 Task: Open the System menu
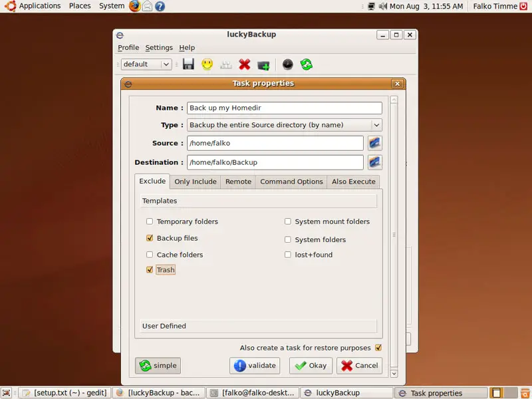click(112, 6)
